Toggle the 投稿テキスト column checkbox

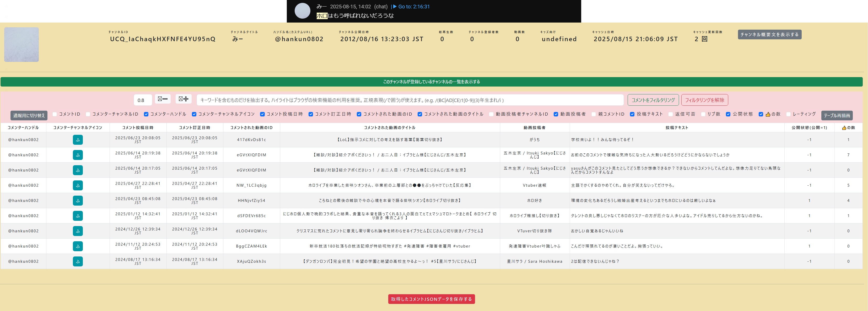(632, 114)
